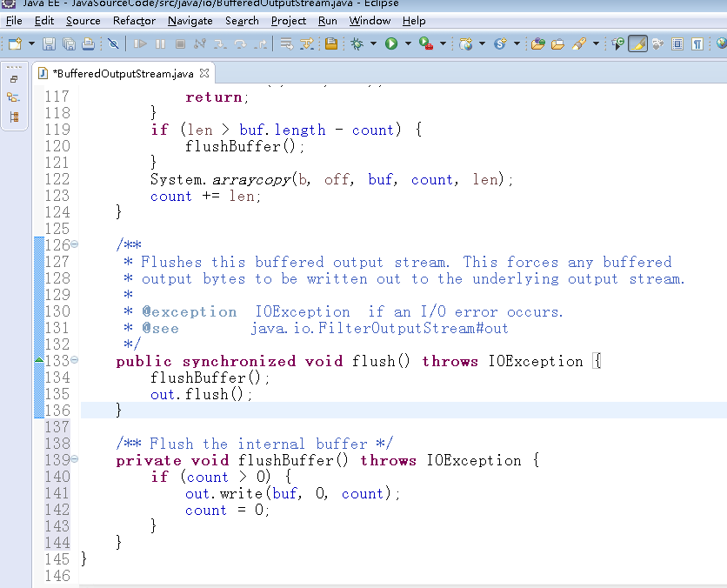Click the yellow clipboard toolbar icon
Viewport: 727px width, 588px height.
tap(331, 43)
